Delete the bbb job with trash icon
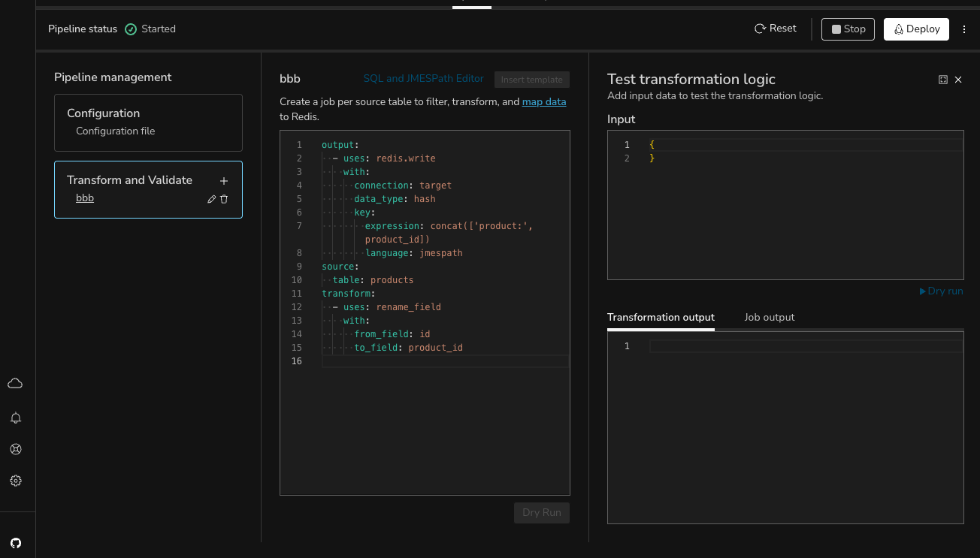The height and width of the screenshot is (558, 980). click(x=224, y=199)
